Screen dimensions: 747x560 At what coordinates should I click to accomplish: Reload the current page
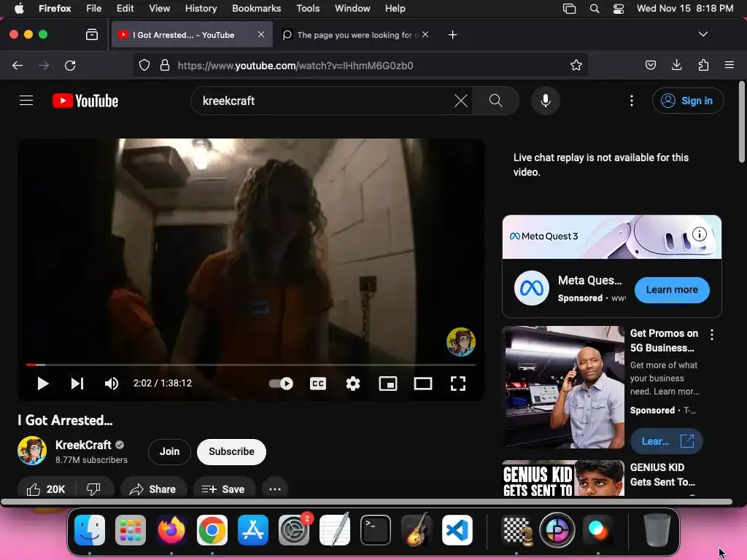(70, 65)
